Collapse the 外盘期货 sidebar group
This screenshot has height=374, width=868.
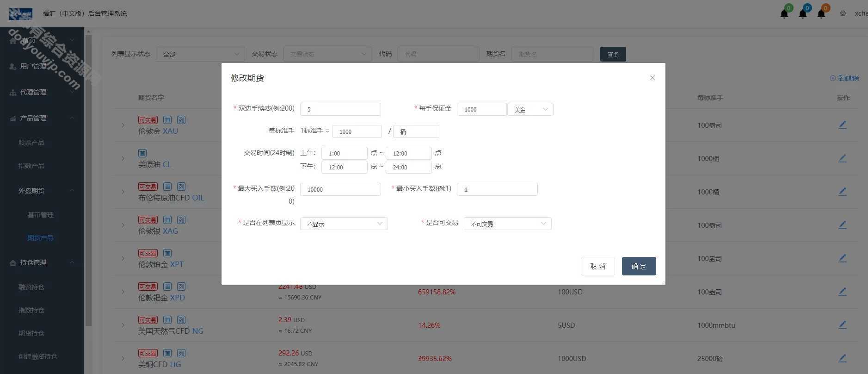42,190
